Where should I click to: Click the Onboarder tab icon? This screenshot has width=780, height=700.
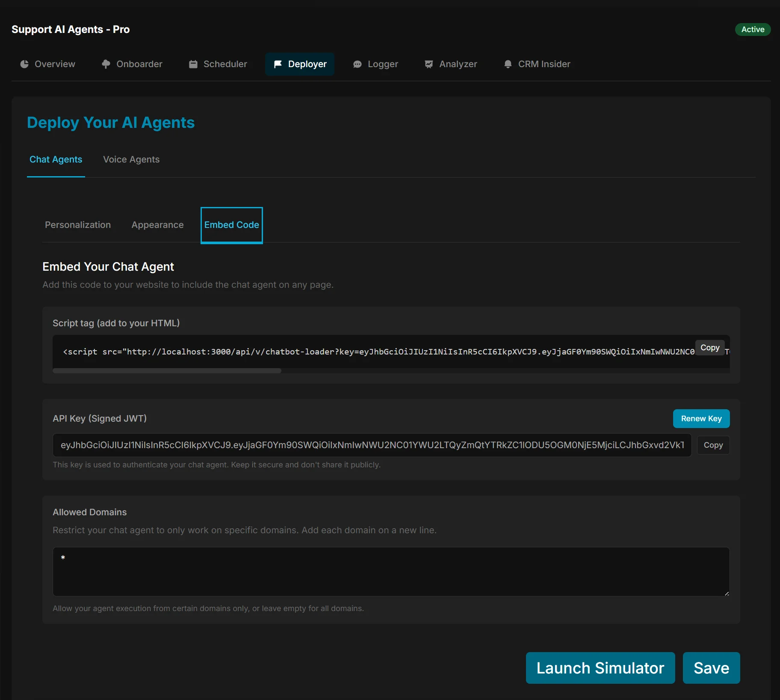coord(106,64)
